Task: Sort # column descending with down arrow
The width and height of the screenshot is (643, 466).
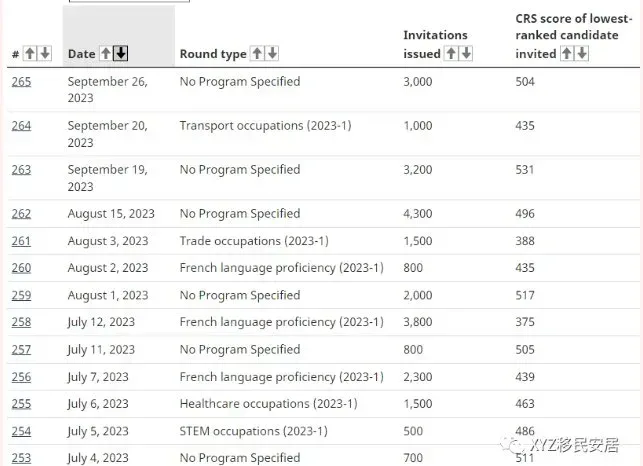Action: 45,53
